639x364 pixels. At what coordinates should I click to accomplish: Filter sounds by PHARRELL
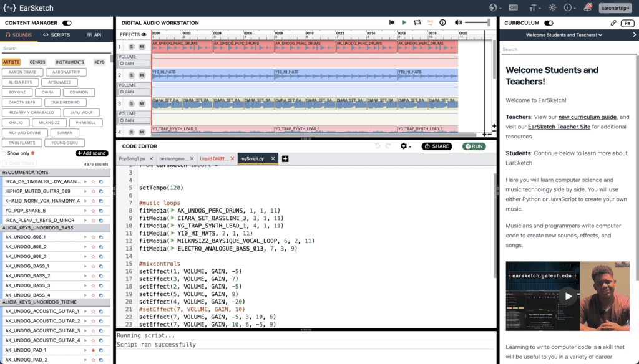(x=85, y=123)
